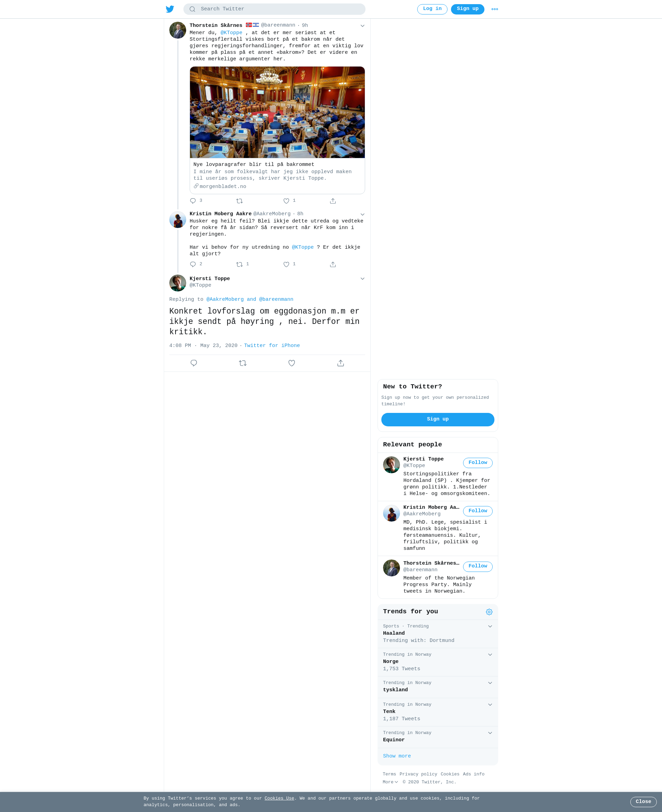Focus the Search Twitter field
662x812 pixels.
(x=274, y=9)
